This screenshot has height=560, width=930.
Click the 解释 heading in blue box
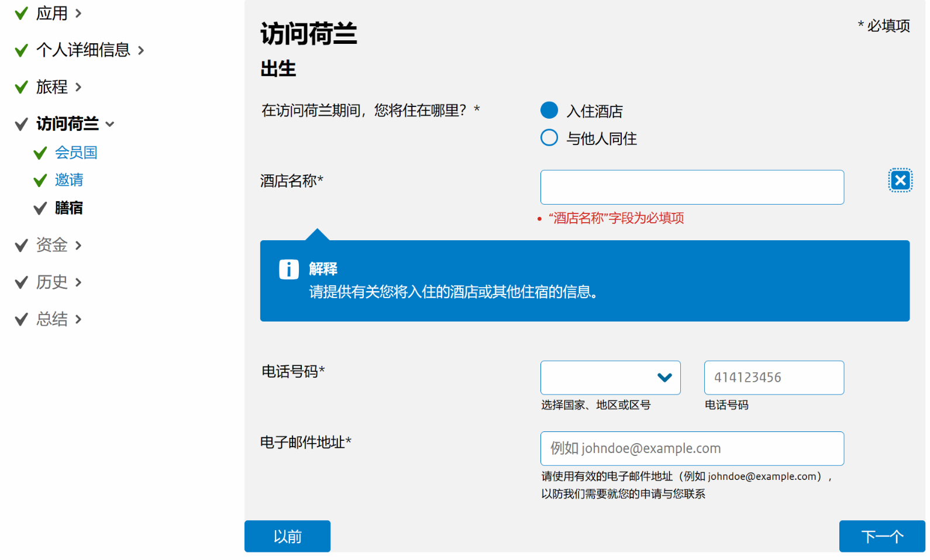pyautogui.click(x=323, y=269)
